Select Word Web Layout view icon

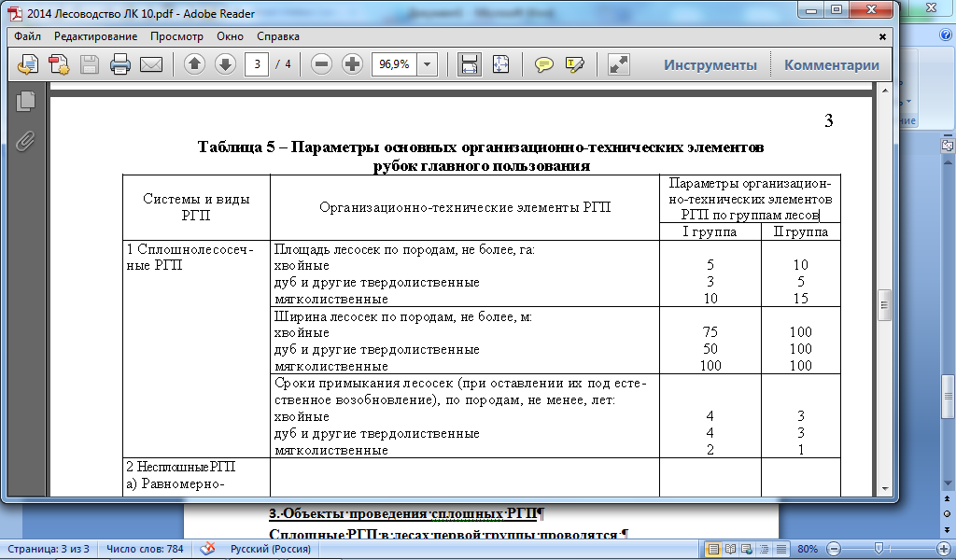click(747, 549)
